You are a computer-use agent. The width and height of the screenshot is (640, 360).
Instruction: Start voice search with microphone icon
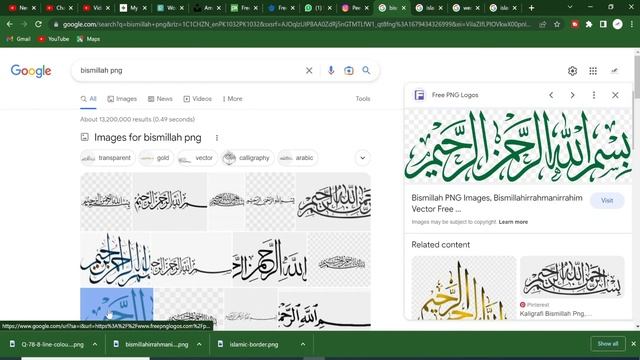tap(331, 71)
